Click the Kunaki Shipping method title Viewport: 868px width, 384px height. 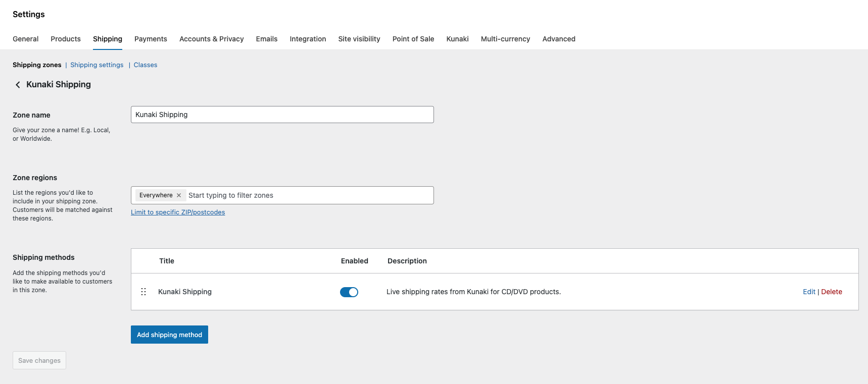point(185,292)
